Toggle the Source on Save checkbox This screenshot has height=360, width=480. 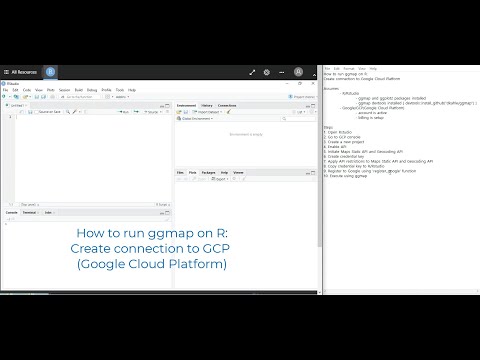(x=37, y=112)
